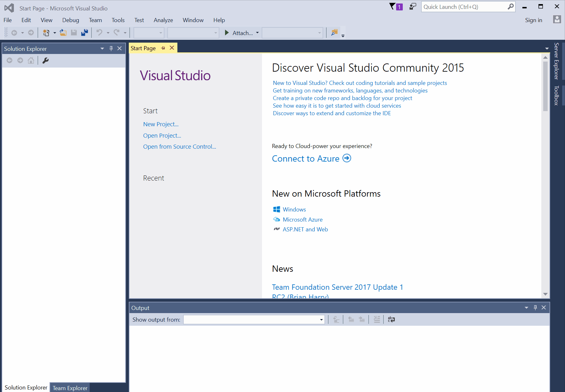The height and width of the screenshot is (392, 565).
Task: Click the New Project... link
Action: (161, 124)
